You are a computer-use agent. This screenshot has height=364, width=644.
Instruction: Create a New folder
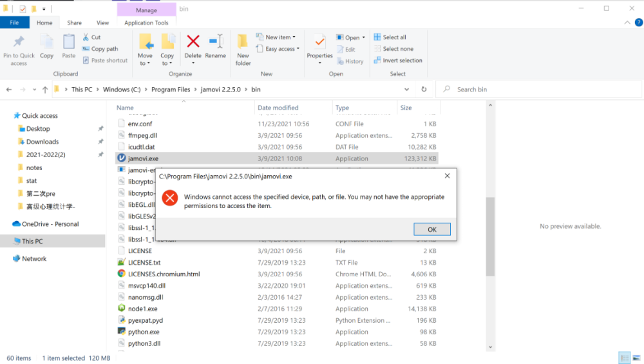[243, 50]
